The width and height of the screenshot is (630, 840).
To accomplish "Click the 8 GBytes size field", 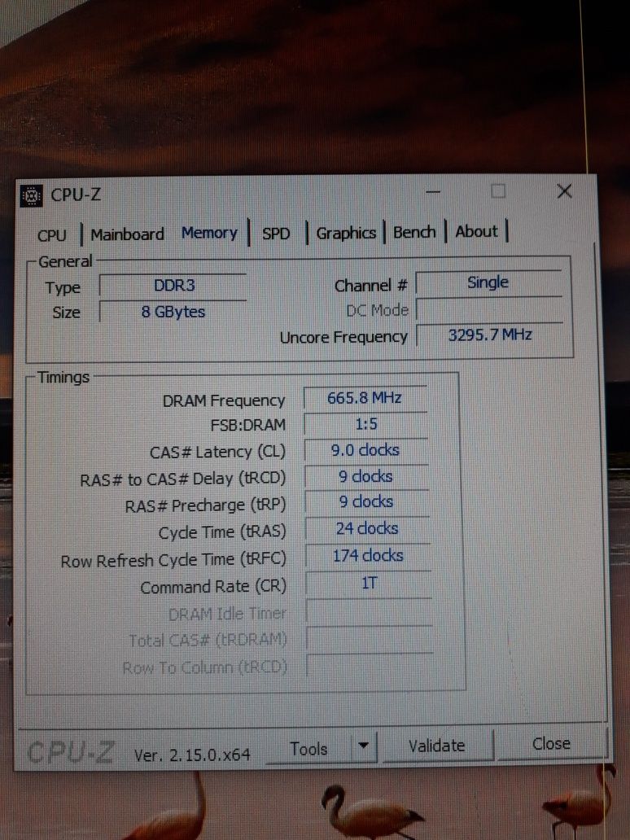I will click(x=173, y=312).
